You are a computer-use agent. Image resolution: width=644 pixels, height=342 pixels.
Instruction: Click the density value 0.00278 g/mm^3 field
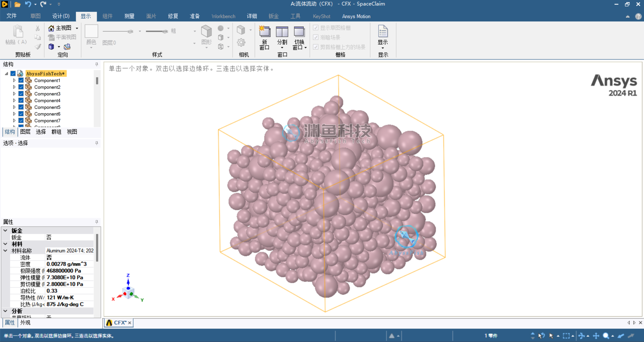(70, 264)
